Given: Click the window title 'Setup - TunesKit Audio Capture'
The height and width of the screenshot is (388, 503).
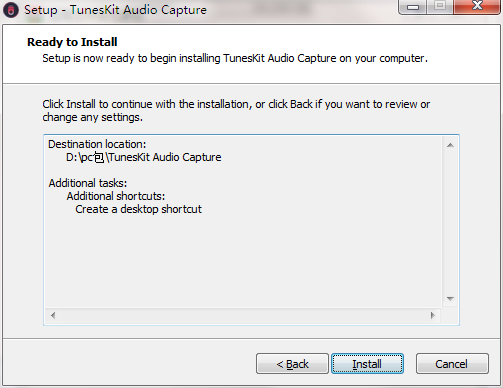Looking at the screenshot, I should tap(115, 10).
